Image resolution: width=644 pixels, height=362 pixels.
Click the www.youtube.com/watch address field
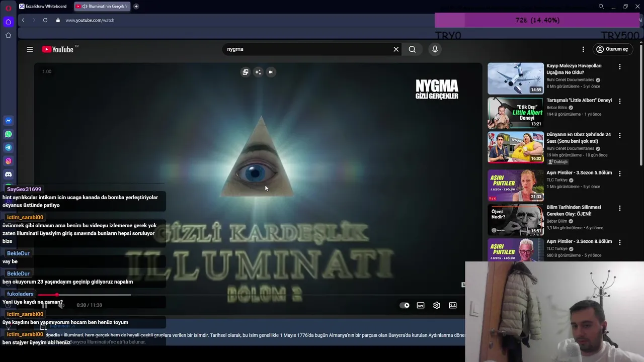click(x=90, y=20)
